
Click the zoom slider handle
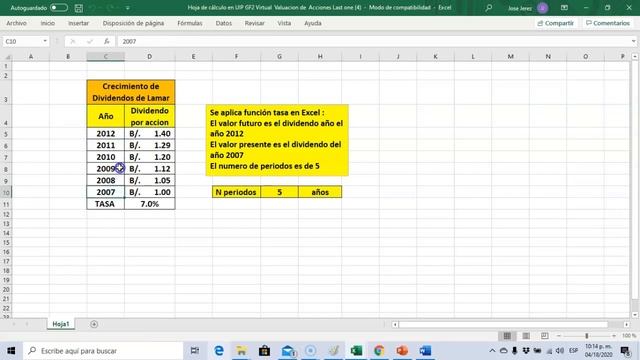pyautogui.click(x=587, y=336)
